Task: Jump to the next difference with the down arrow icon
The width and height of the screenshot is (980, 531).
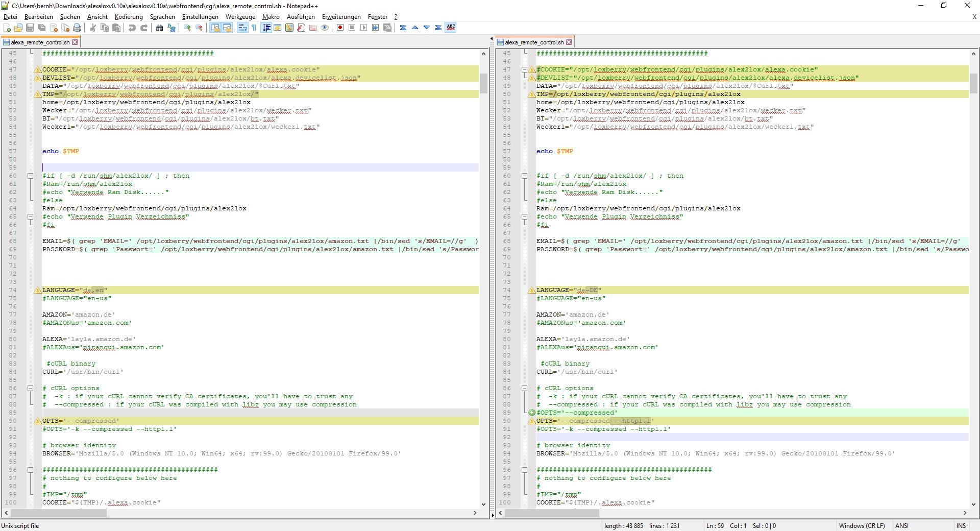Action: click(x=427, y=28)
